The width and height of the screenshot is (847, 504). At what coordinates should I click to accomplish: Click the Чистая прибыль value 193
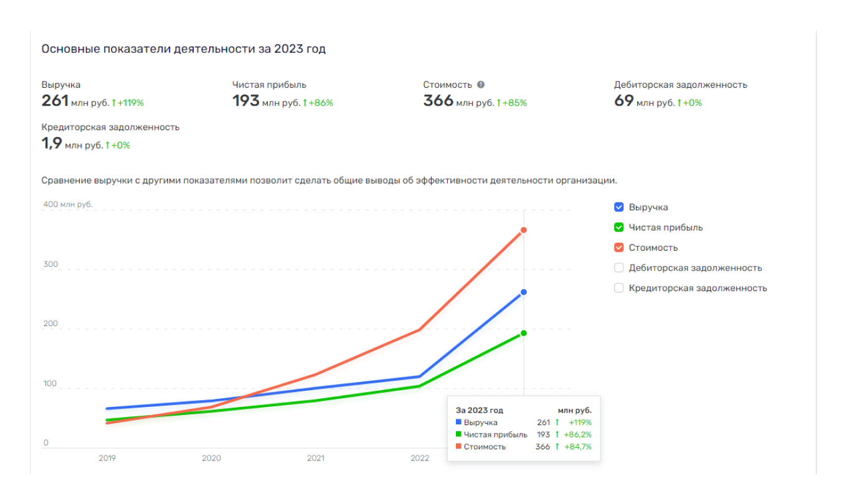tap(245, 101)
